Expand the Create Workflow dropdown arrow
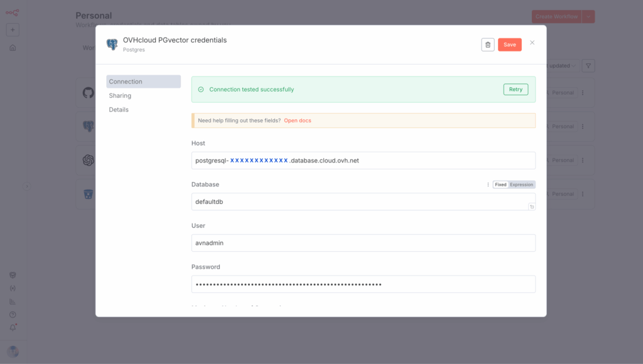The width and height of the screenshot is (643, 364). [588, 17]
